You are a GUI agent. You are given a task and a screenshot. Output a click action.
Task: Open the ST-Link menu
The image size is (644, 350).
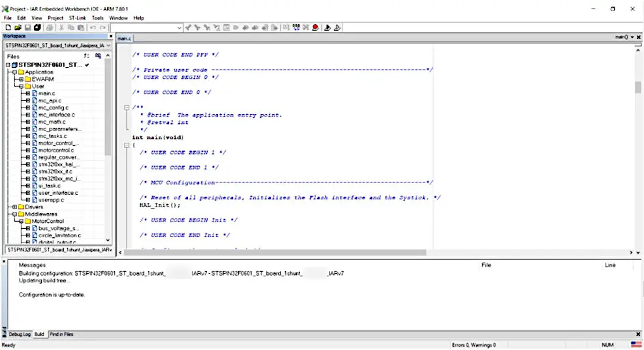(x=77, y=18)
